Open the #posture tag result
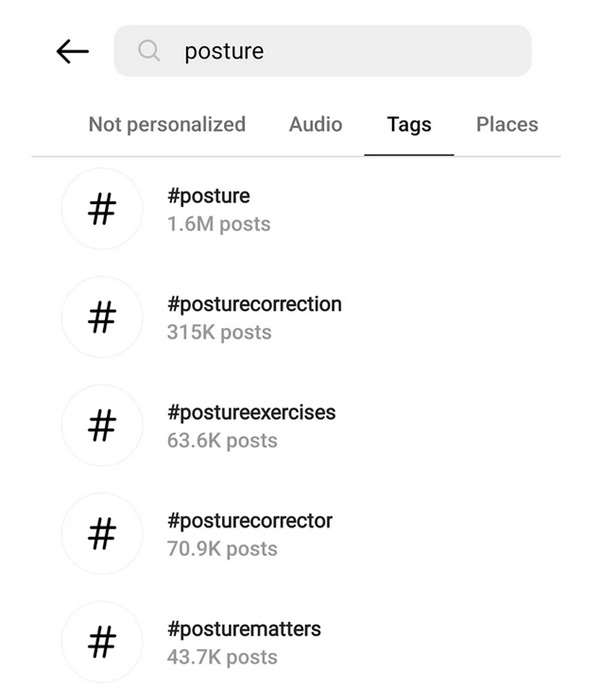Viewport: 600px width, 689px height. point(208,196)
